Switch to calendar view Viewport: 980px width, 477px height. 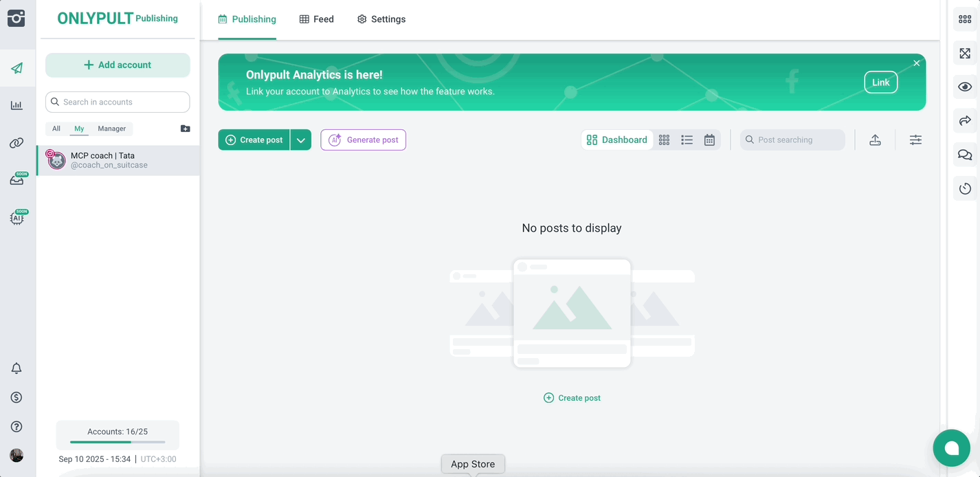709,140
